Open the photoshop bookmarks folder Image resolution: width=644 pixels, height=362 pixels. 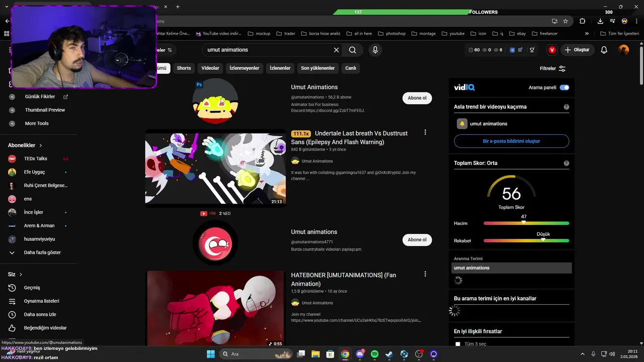coord(391,34)
